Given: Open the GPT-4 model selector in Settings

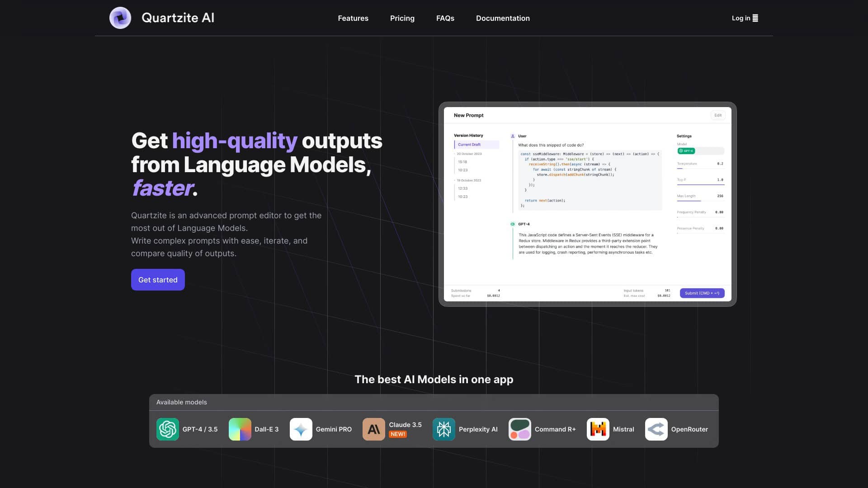Looking at the screenshot, I should pyautogui.click(x=686, y=150).
